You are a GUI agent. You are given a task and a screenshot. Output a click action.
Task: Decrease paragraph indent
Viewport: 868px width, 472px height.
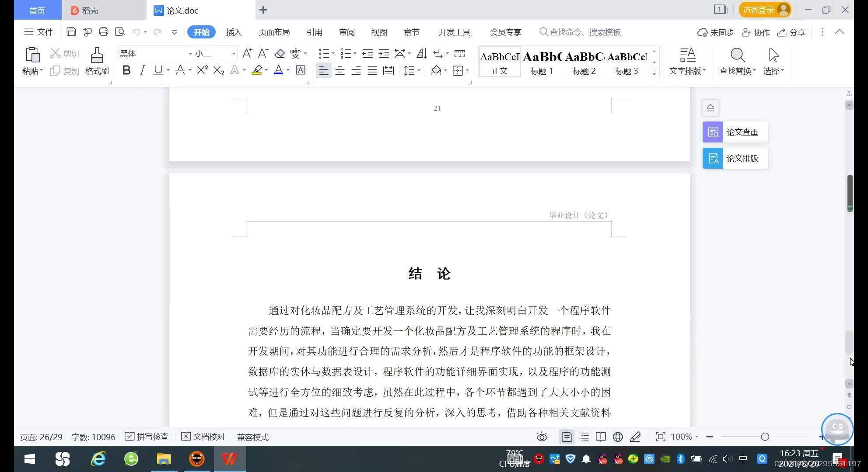click(x=367, y=53)
